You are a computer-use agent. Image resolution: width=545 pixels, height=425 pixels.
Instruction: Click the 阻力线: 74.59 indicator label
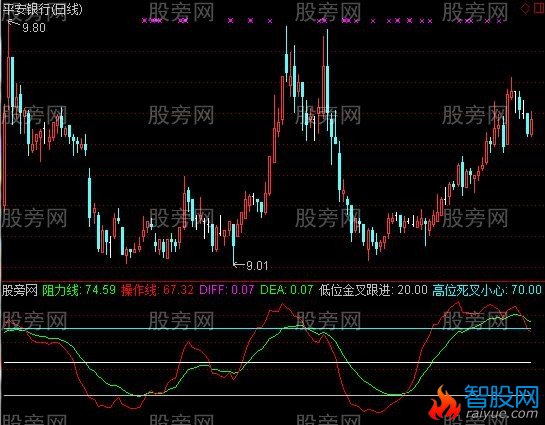point(79,290)
